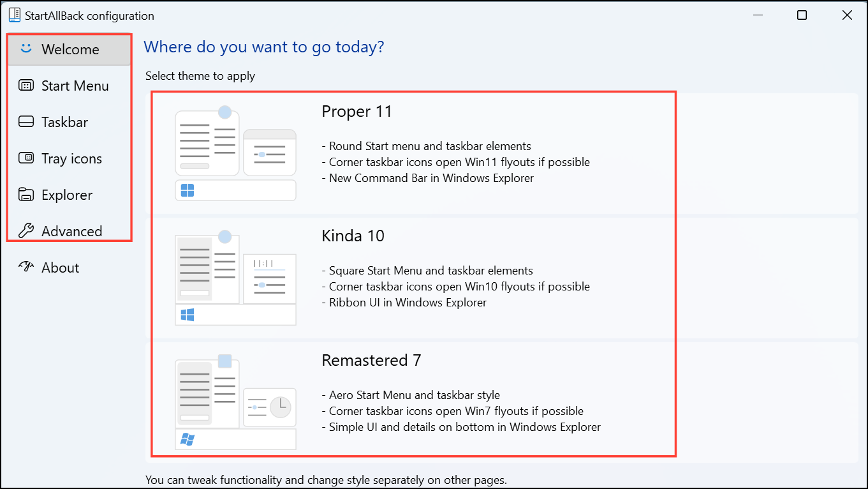Viewport: 868px width, 489px height.
Task: Click "Square Start Menu and taskbar elements" text
Action: (431, 271)
